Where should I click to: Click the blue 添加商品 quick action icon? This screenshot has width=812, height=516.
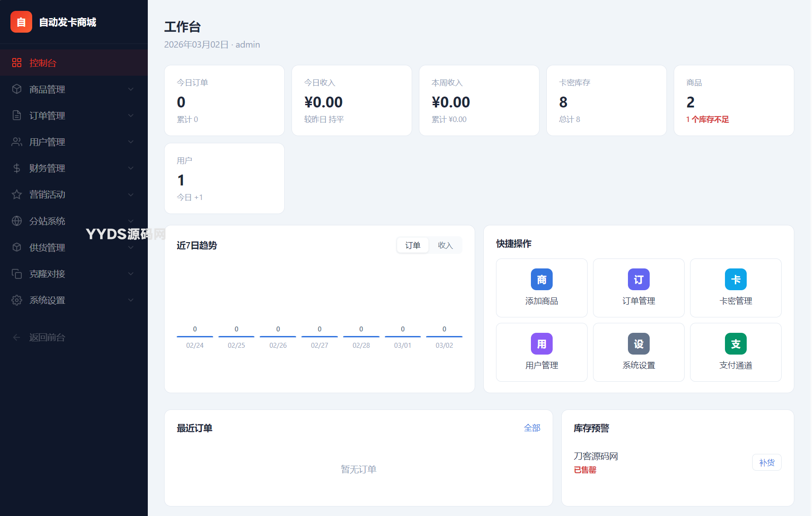pyautogui.click(x=541, y=279)
